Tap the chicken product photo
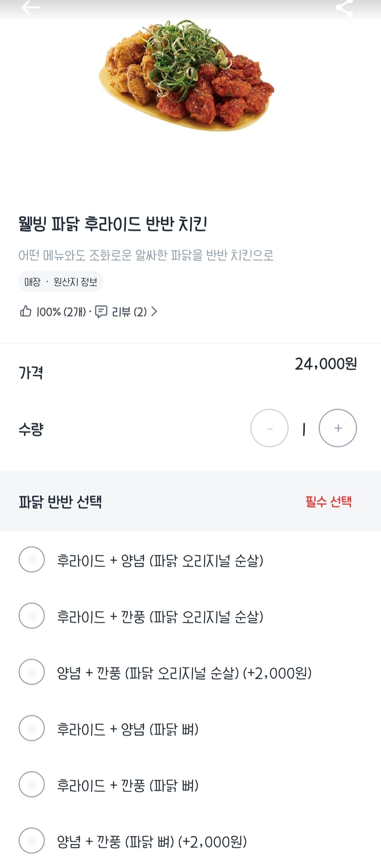This screenshot has width=381, height=868. click(x=186, y=76)
